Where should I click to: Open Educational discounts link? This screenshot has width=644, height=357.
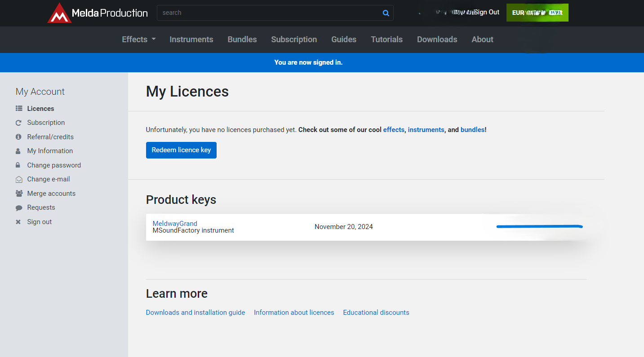(x=376, y=313)
